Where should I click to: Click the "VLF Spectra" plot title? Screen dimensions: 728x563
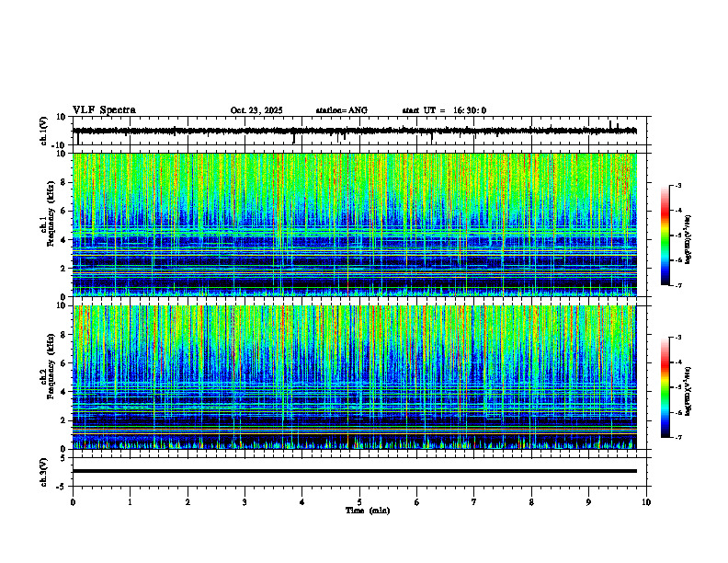tap(104, 110)
